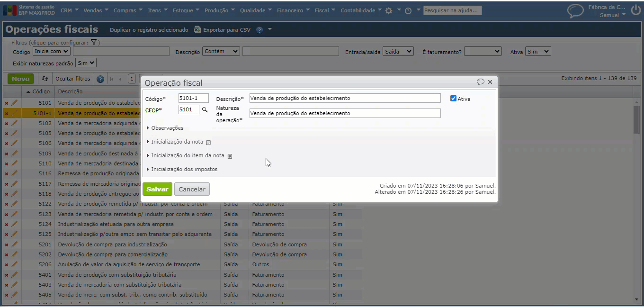Edit row 5109 with pencil icon

(x=14, y=153)
